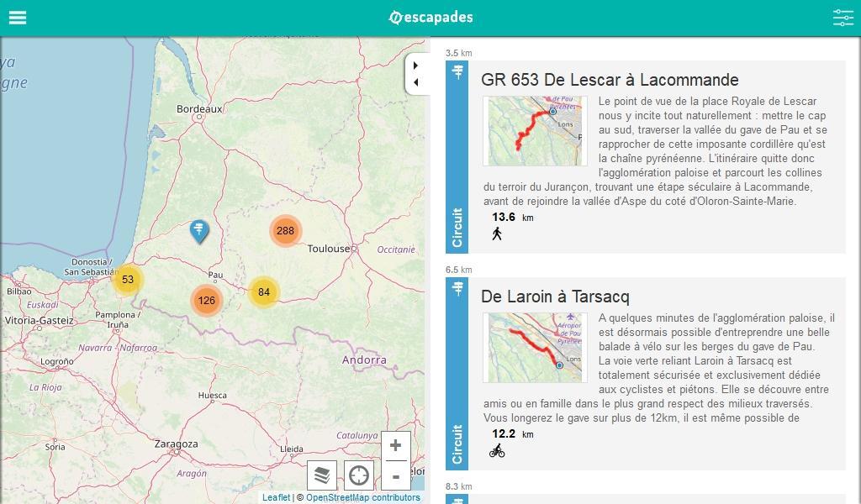Open the map layers selector
This screenshot has width=861, height=504.
click(322, 475)
